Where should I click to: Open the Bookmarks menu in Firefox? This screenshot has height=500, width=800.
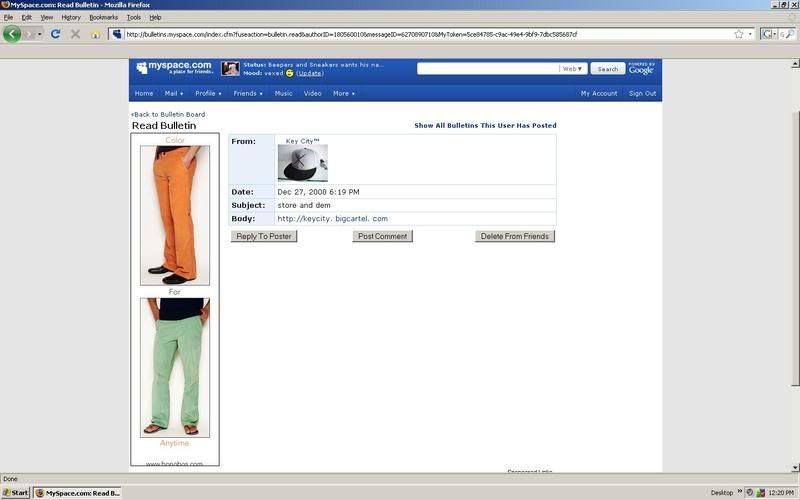103,17
